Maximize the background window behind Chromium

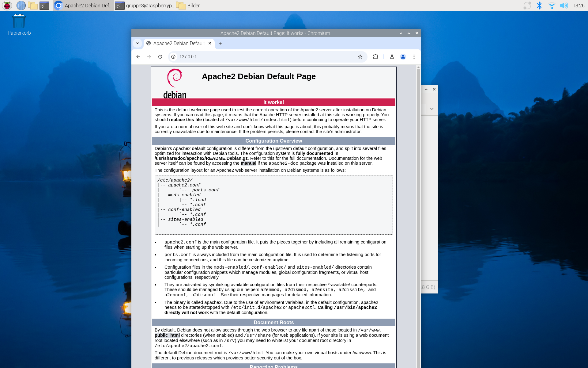(x=426, y=89)
